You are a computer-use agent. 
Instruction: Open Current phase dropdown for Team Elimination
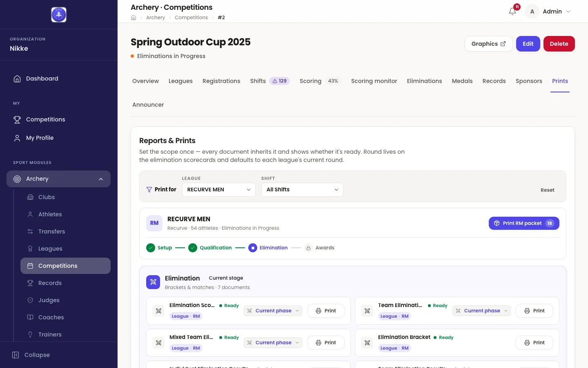[481, 311]
